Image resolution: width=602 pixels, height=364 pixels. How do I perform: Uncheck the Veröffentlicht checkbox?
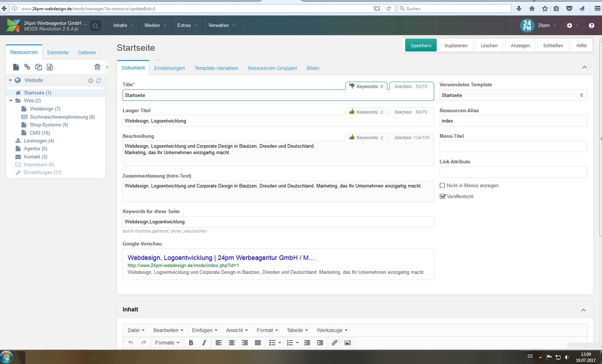pyautogui.click(x=442, y=196)
